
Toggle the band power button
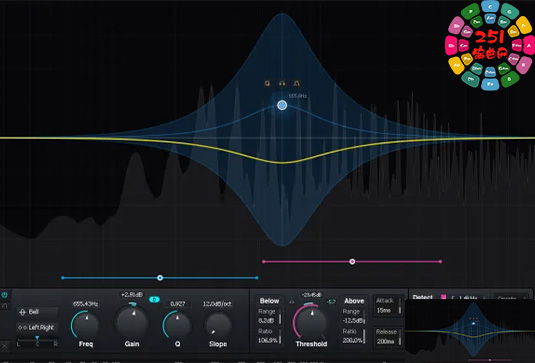click(4, 295)
